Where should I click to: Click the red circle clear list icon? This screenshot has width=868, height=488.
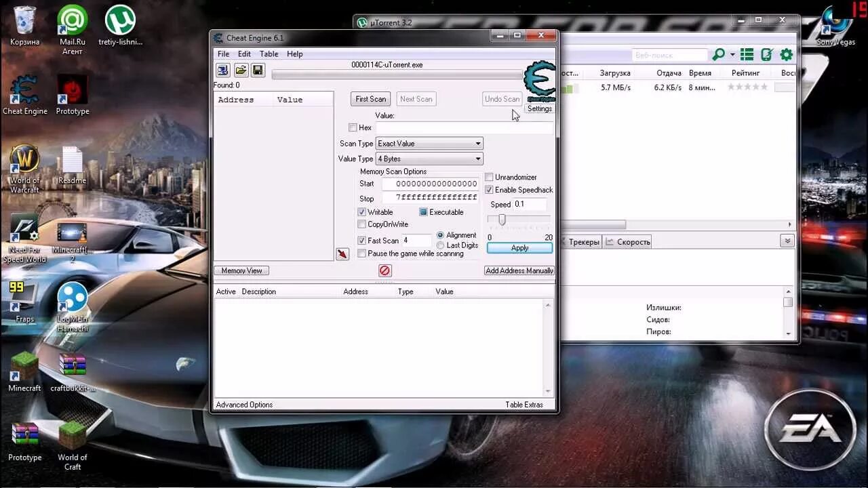pyautogui.click(x=384, y=270)
